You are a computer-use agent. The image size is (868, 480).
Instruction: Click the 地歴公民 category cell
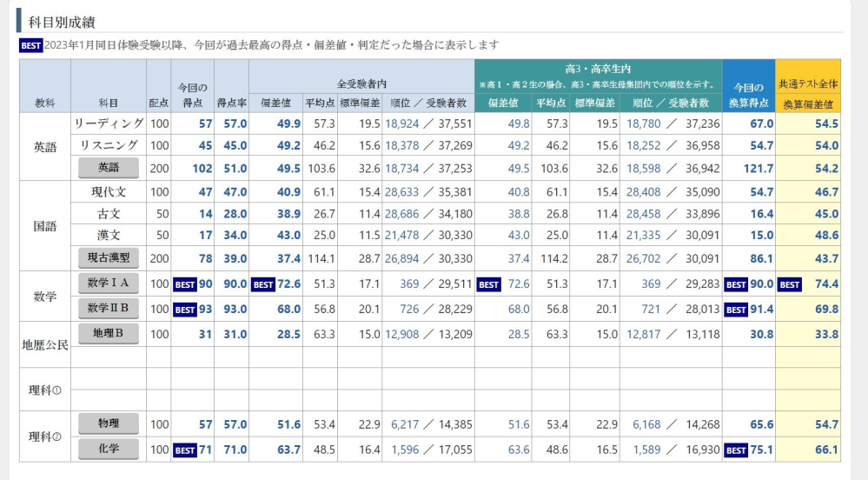click(45, 344)
